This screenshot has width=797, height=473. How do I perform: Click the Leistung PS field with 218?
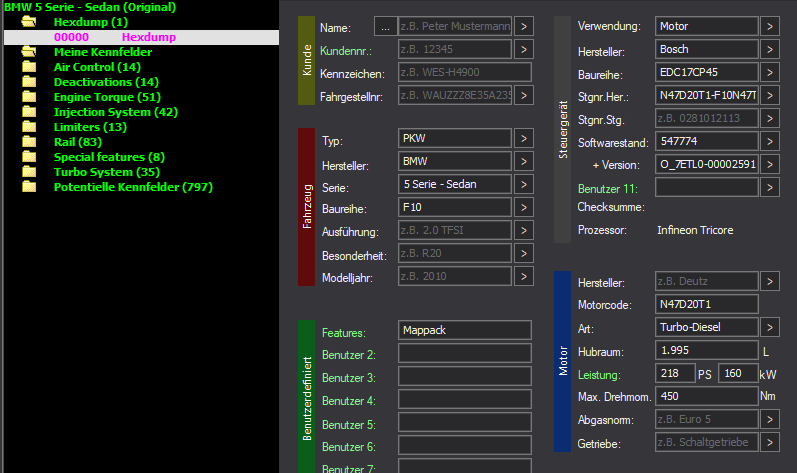tap(675, 373)
